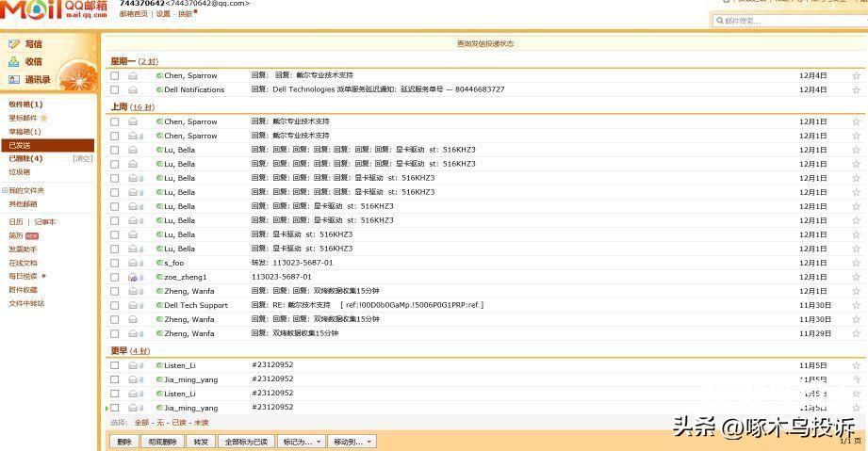Click the green contact icon beside Dell Notifications
The height and width of the screenshot is (451, 868).
click(x=159, y=89)
